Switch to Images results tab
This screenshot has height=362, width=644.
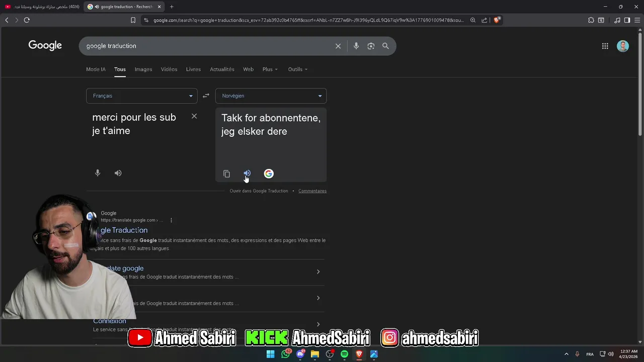tap(143, 69)
